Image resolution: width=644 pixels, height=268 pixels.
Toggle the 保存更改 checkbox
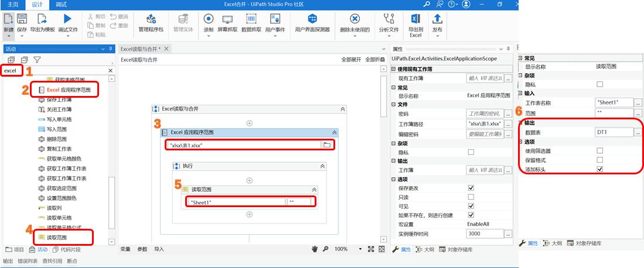(x=471, y=188)
